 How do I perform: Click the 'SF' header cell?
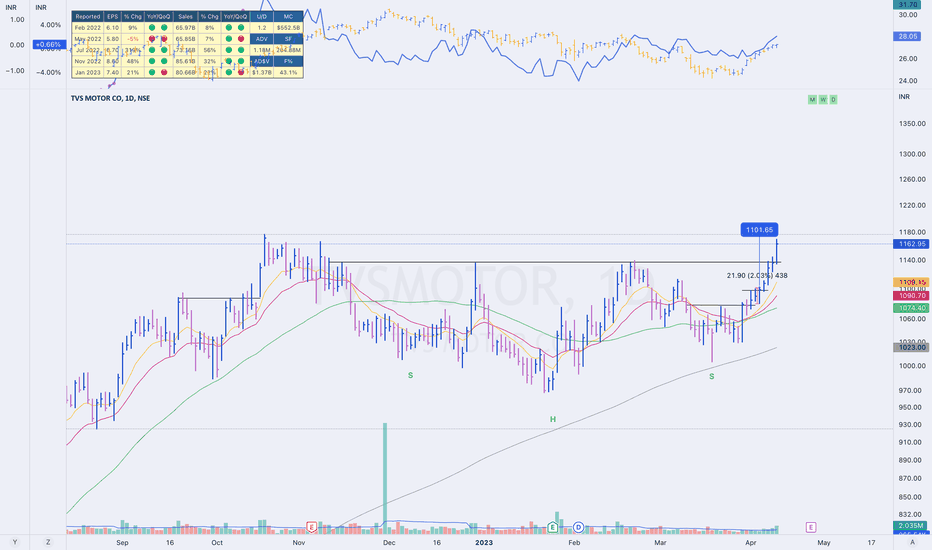coord(288,39)
